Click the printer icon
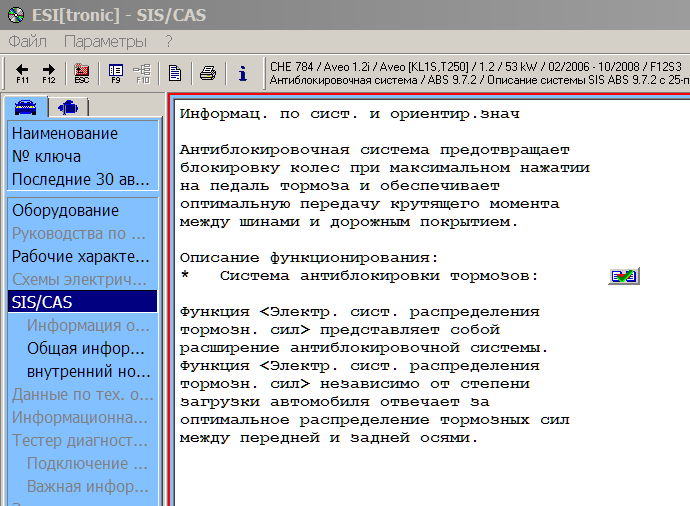This screenshot has width=690, height=506. [x=208, y=73]
